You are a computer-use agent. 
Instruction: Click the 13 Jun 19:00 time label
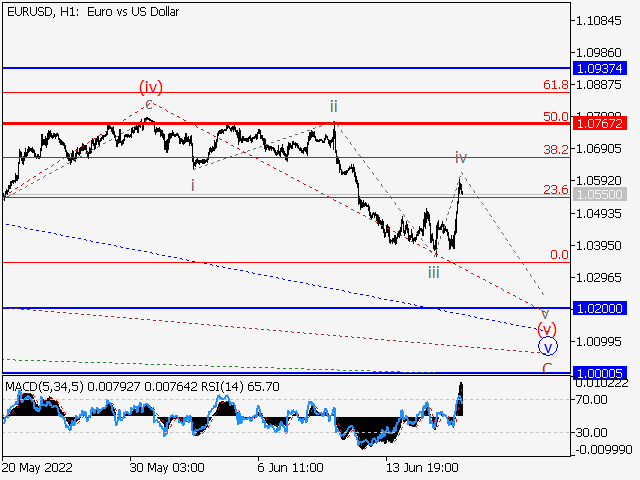pos(422,467)
